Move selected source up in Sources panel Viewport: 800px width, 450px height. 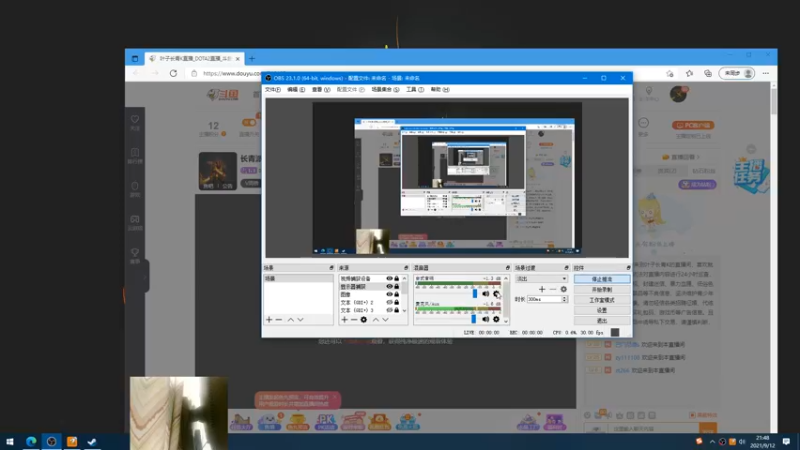[x=376, y=320]
